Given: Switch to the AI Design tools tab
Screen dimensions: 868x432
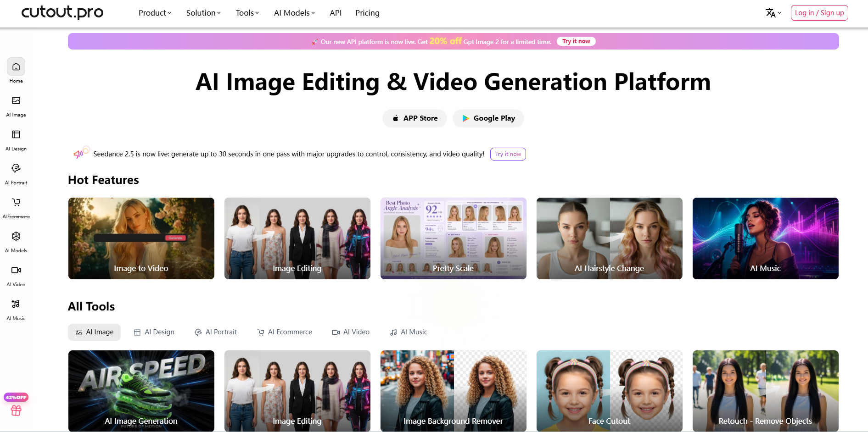Looking at the screenshot, I should [x=154, y=332].
